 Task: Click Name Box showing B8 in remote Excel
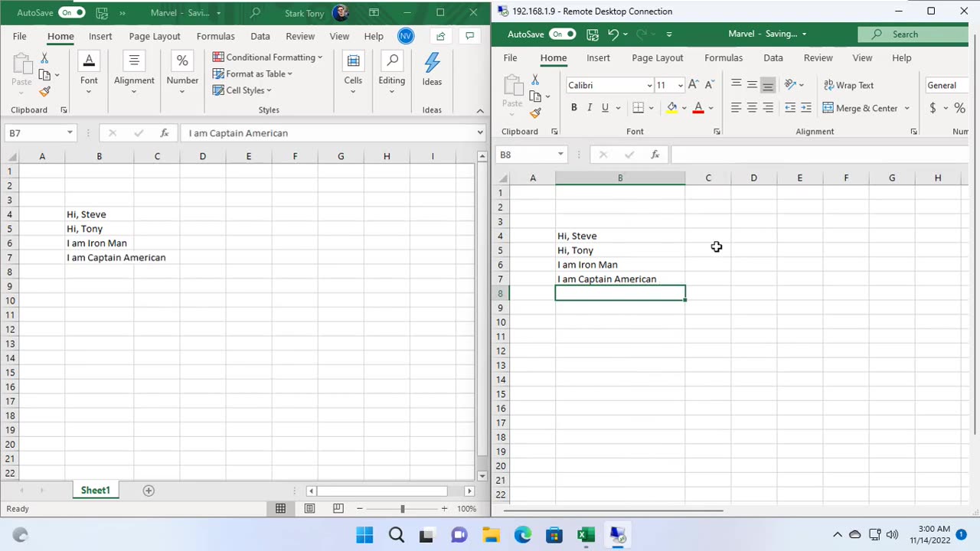[x=531, y=155]
